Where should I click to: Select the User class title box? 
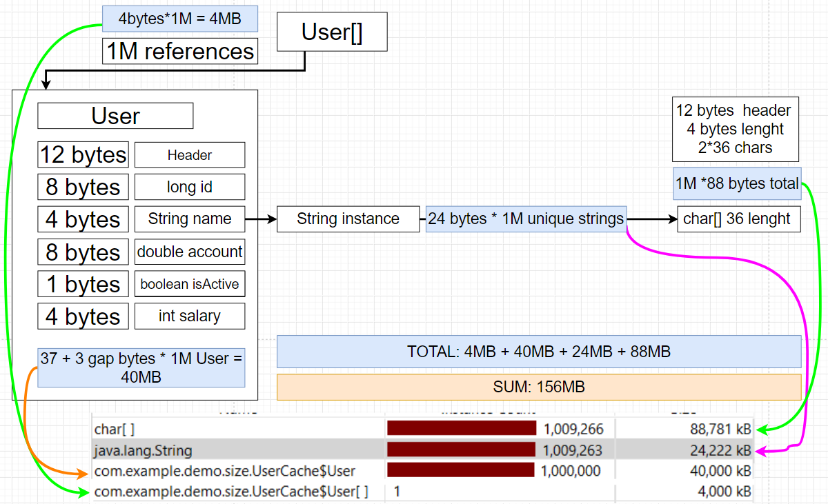(x=115, y=116)
